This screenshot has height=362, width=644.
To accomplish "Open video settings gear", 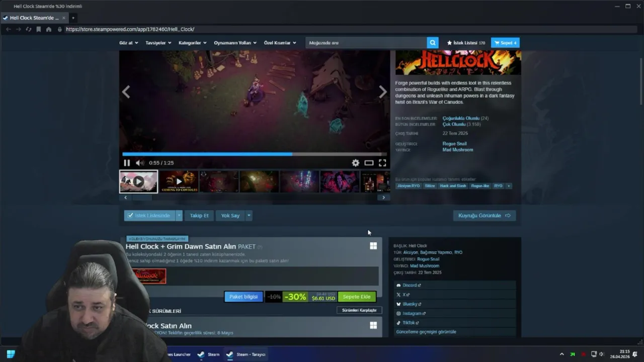I will [356, 163].
